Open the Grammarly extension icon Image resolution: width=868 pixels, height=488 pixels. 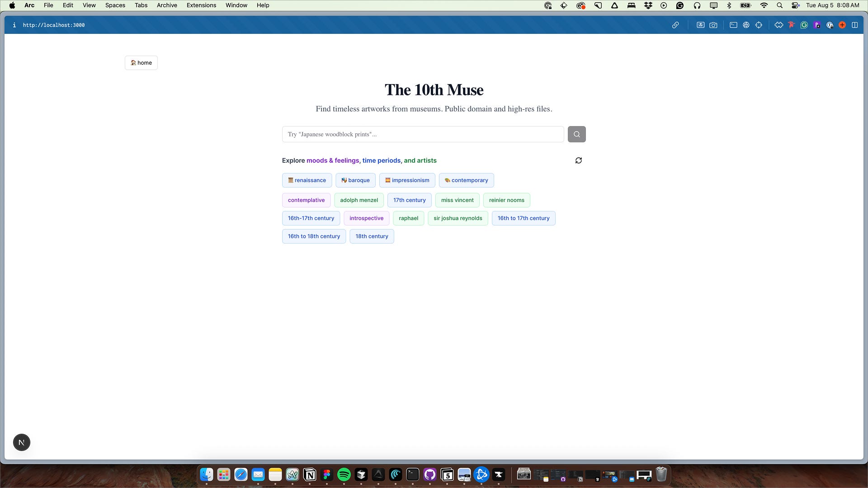(804, 25)
